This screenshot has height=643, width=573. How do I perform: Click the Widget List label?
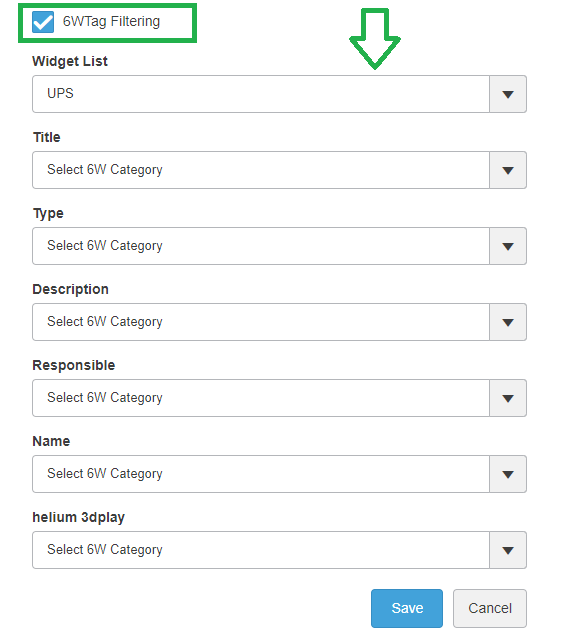point(70,61)
